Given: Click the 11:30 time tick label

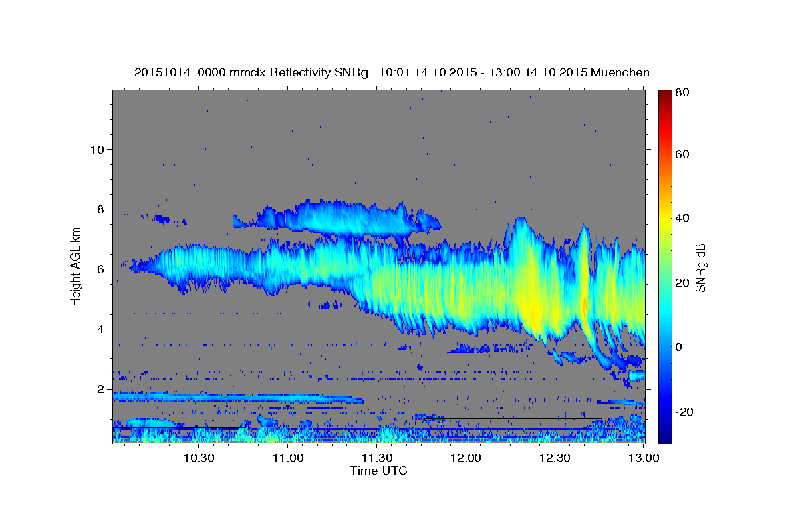Looking at the screenshot, I should [x=377, y=458].
